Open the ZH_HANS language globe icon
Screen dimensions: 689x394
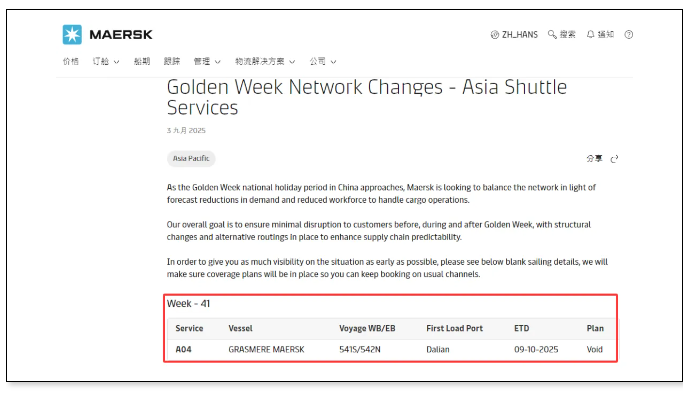[x=495, y=35]
